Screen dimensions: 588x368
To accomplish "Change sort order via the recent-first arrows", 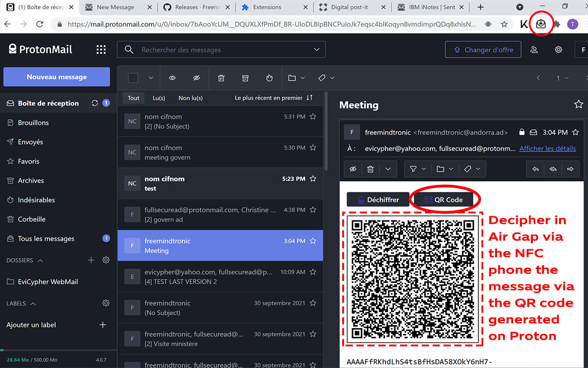I will [309, 98].
